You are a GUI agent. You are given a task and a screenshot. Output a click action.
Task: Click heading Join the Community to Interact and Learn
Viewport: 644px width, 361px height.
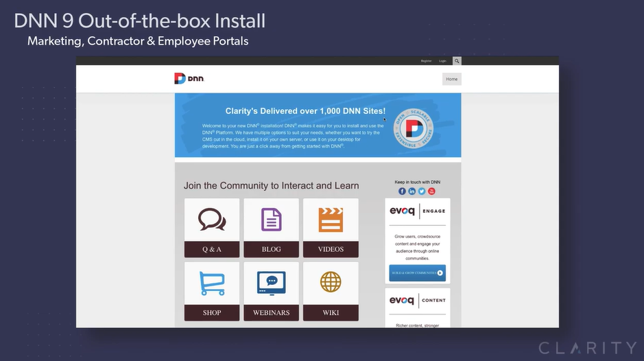point(272,185)
